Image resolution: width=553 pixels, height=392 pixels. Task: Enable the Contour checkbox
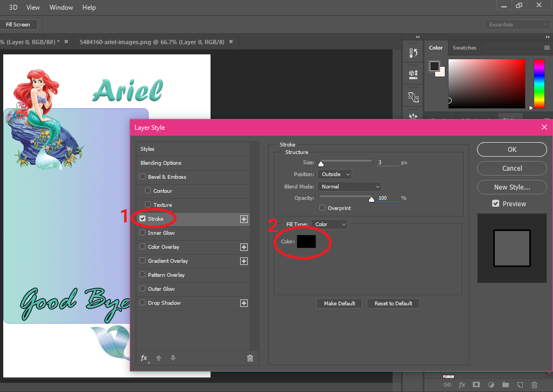[x=148, y=191]
